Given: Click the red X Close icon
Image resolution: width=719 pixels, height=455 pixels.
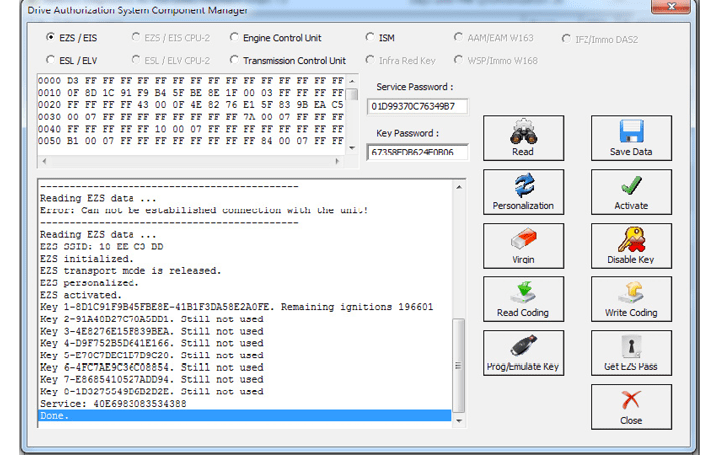Looking at the screenshot, I should 630,401.
